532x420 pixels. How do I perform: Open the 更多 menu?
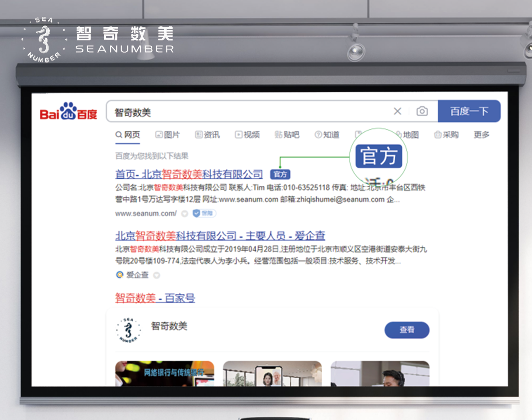[481, 135]
